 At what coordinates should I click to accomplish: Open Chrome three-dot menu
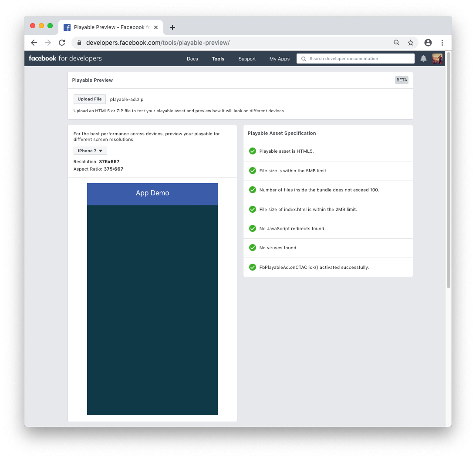pos(442,43)
